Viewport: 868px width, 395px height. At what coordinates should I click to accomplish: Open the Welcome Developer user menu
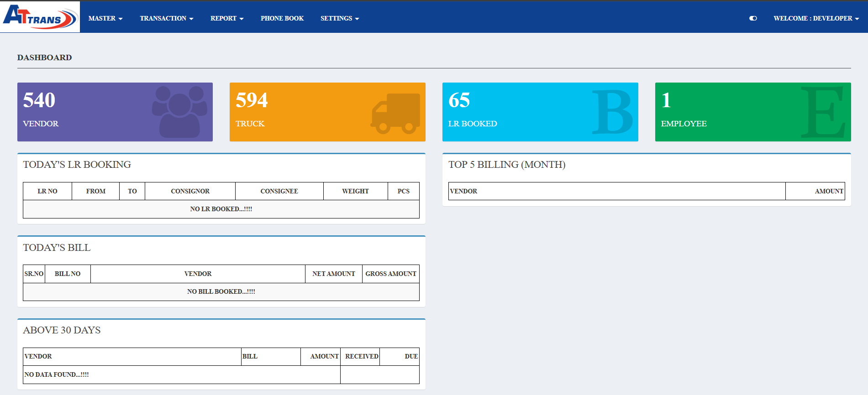tap(816, 18)
